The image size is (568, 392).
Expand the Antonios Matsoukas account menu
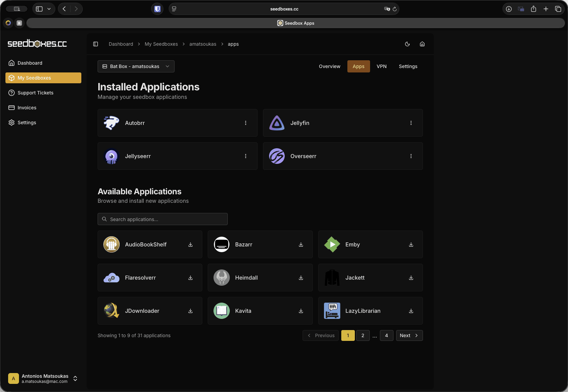click(x=43, y=378)
